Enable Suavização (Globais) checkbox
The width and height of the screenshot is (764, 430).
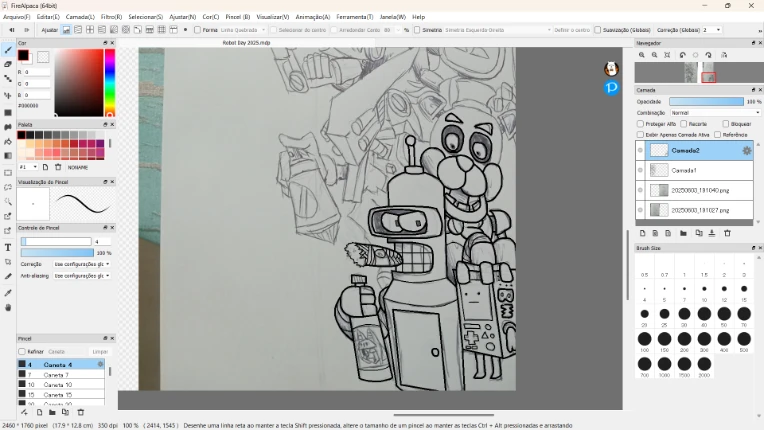click(597, 30)
